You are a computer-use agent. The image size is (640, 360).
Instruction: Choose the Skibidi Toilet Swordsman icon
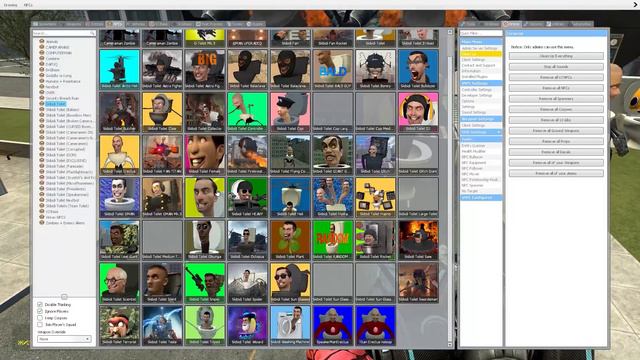(x=418, y=283)
